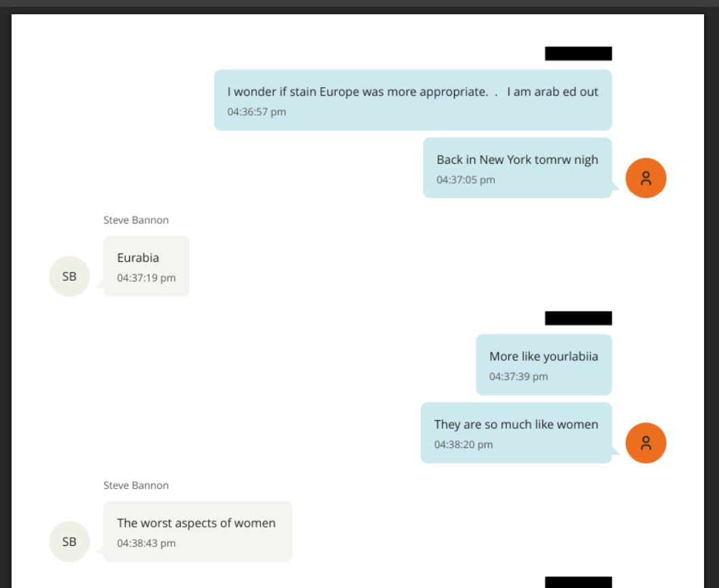This screenshot has height=588, width=719.
Task: Click the 04:37:39 pm timestamp
Action: coord(519,377)
